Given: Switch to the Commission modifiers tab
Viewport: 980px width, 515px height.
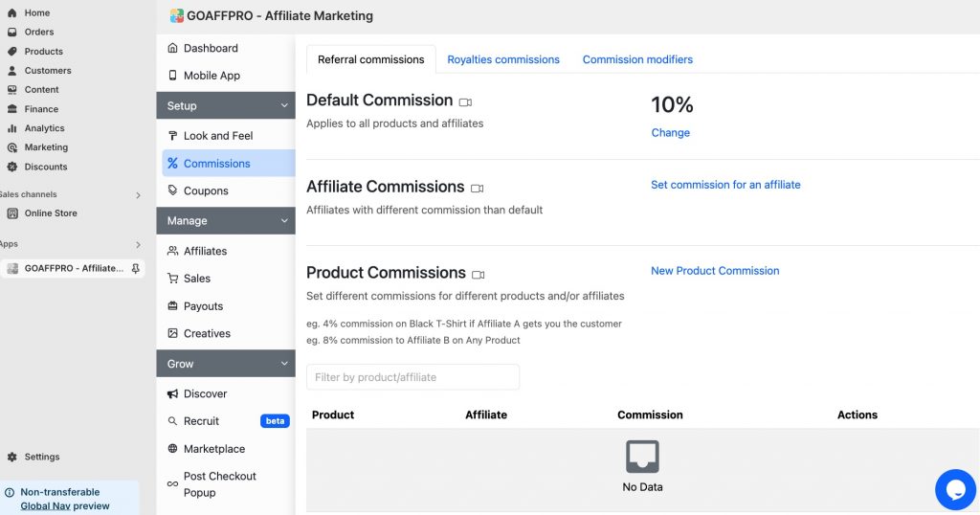Looking at the screenshot, I should coord(637,59).
